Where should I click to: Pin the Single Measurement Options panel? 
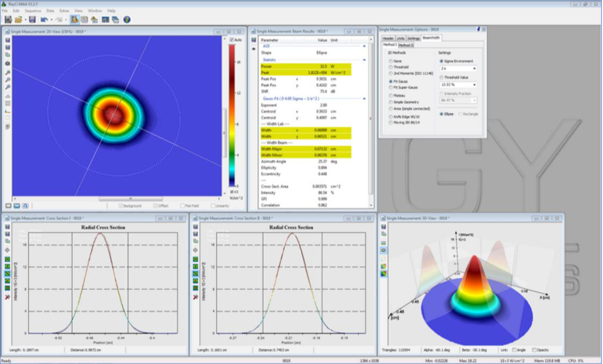(x=478, y=29)
